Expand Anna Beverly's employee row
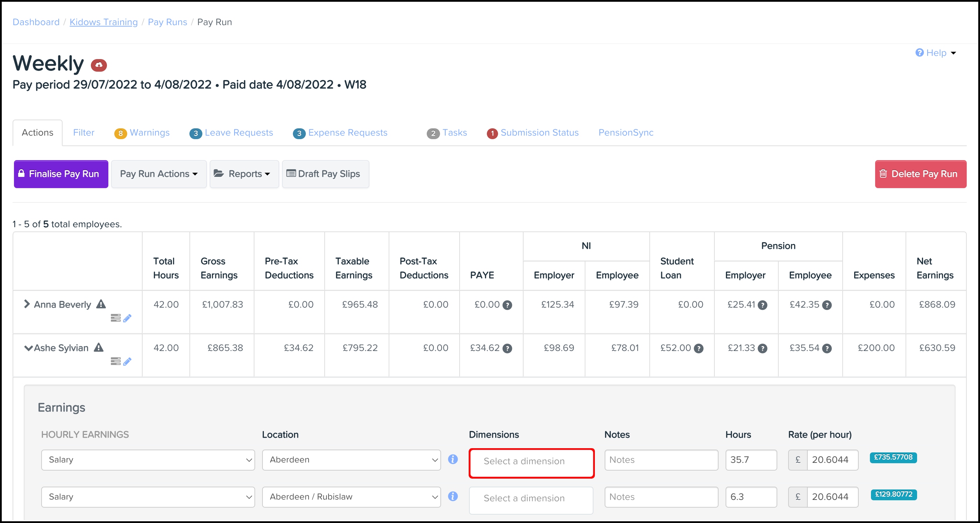The image size is (980, 523). (x=27, y=304)
